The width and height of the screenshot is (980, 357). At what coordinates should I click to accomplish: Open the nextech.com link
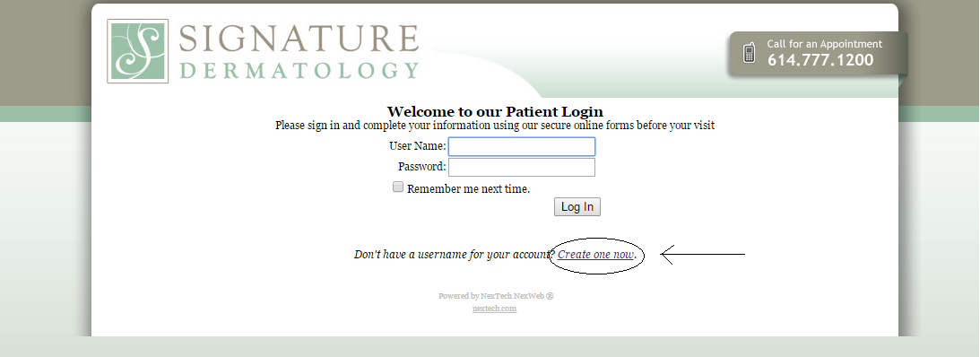pos(494,309)
